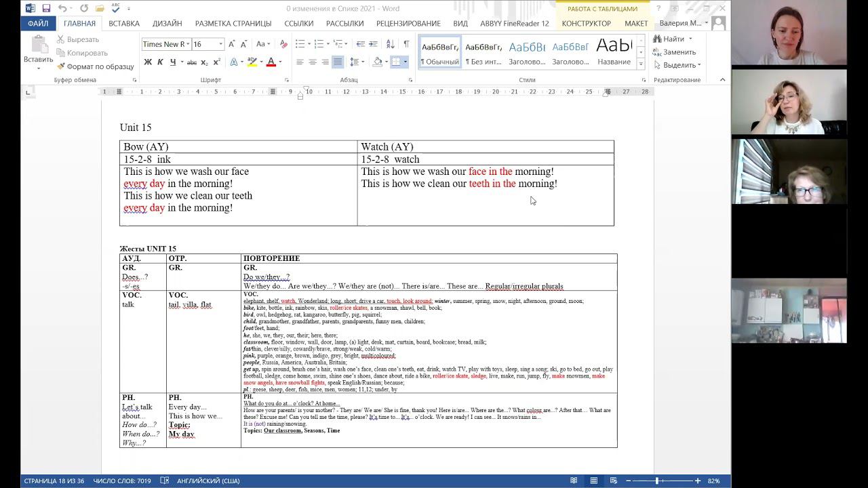Apply the Обычный style
Screen dimensions: 868x488
tap(440, 52)
